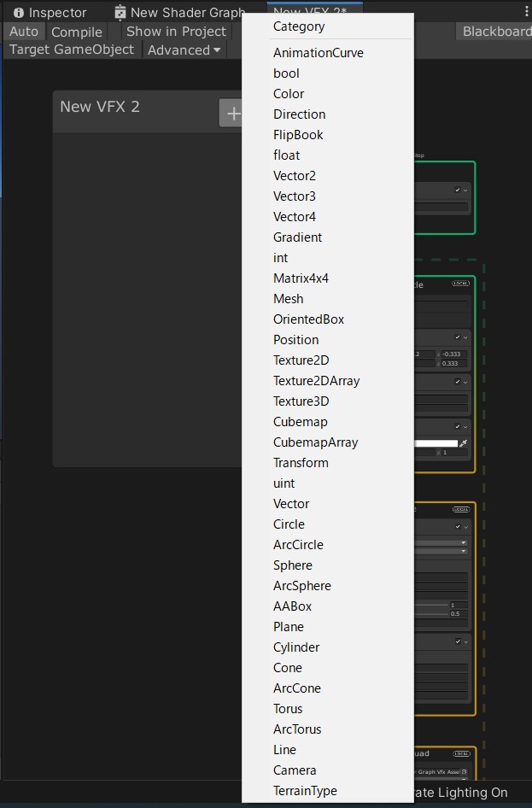Select Texture2D property type

click(328, 360)
